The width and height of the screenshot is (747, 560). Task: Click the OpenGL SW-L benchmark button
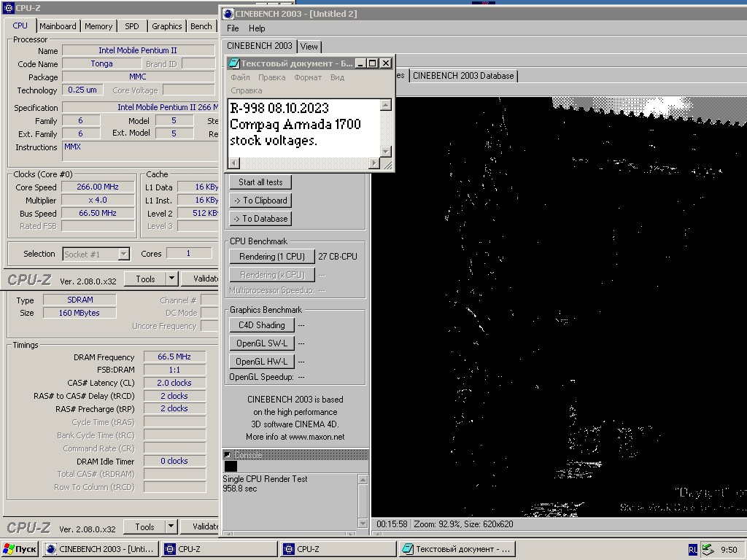click(x=262, y=343)
